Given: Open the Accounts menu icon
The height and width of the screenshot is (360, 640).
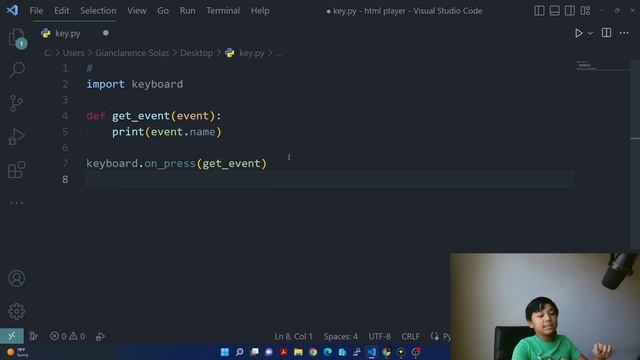Looking at the screenshot, I should (x=16, y=278).
